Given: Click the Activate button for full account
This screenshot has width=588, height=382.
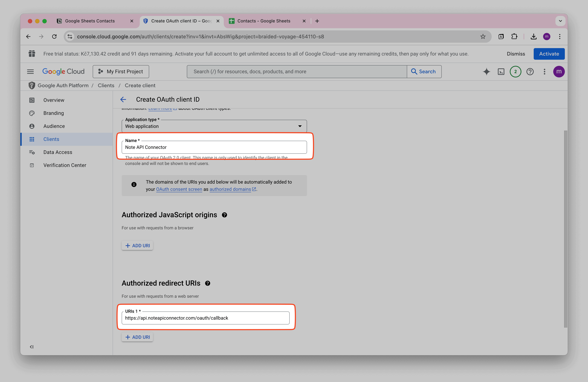Looking at the screenshot, I should [549, 54].
